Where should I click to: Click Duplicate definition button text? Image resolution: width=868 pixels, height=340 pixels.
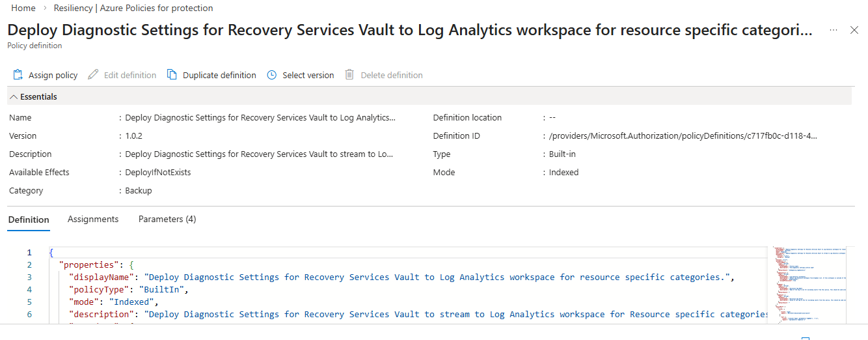coord(219,76)
